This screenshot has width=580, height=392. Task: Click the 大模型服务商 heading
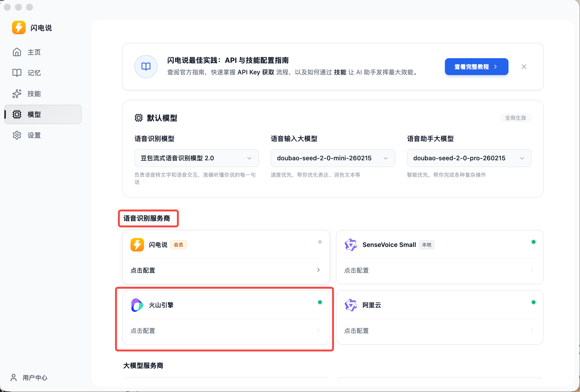click(x=143, y=365)
